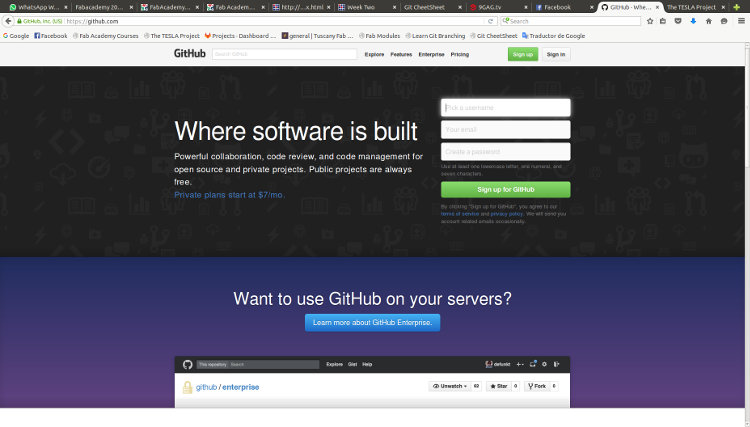Close the Git CheetSheet tab
Image resolution: width=750 pixels, height=427 pixels.
click(x=460, y=7)
